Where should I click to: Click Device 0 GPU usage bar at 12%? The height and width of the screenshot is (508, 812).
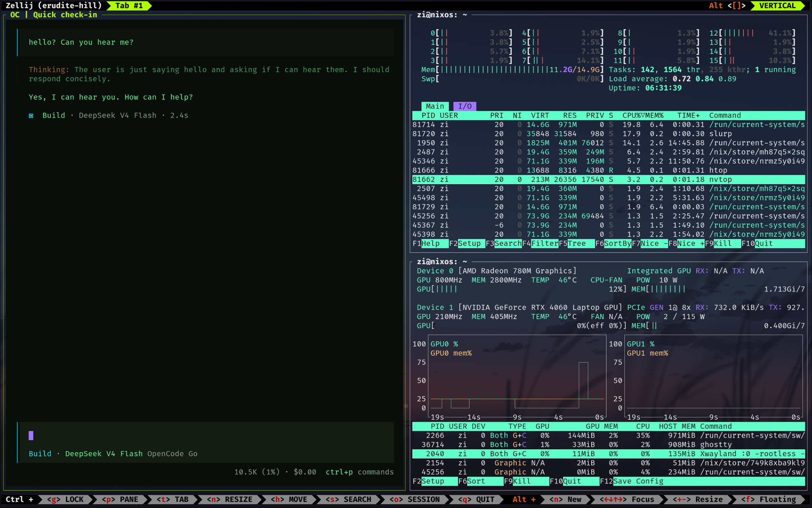(521, 289)
